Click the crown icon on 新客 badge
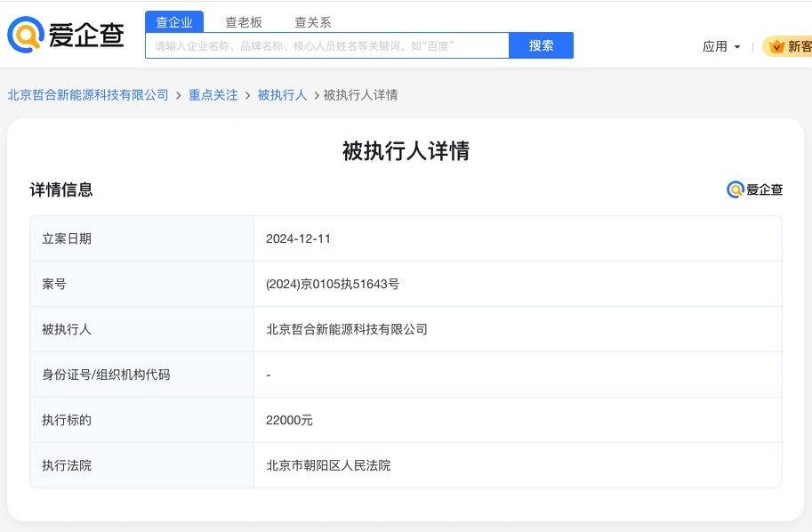The width and height of the screenshot is (812, 532). click(776, 46)
